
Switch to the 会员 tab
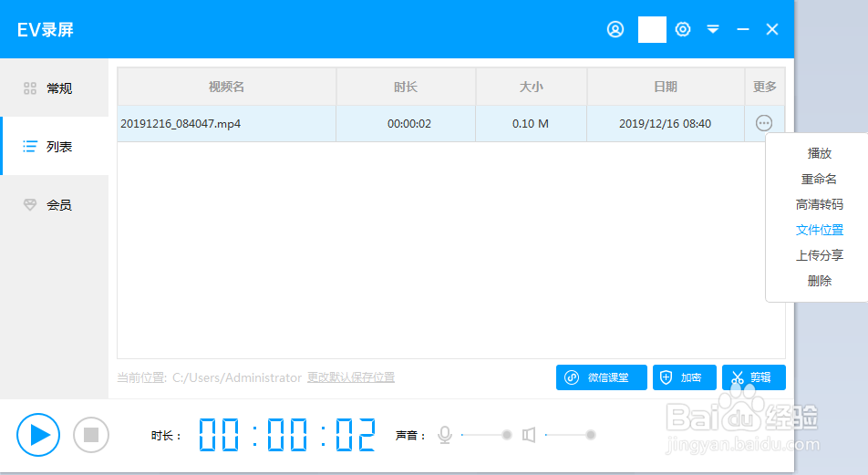[x=55, y=205]
